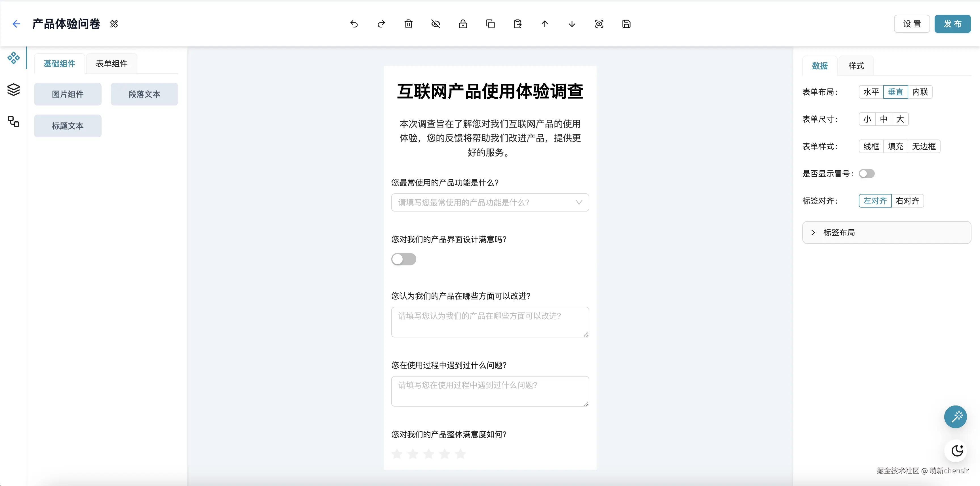Click the lock component icon
The width and height of the screenshot is (980, 486).
(x=462, y=24)
